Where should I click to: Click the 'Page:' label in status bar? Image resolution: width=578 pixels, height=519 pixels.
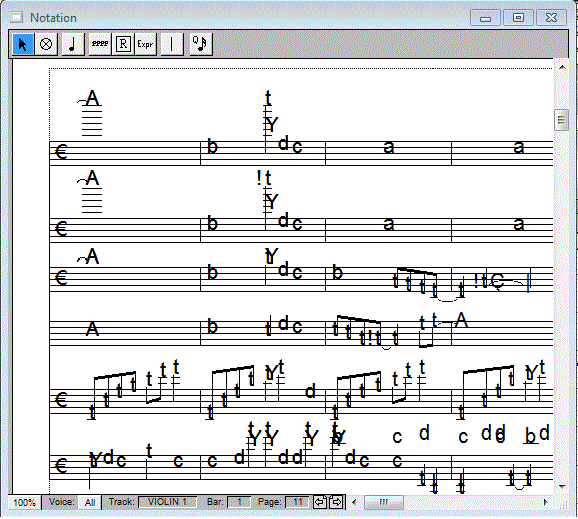[270, 502]
